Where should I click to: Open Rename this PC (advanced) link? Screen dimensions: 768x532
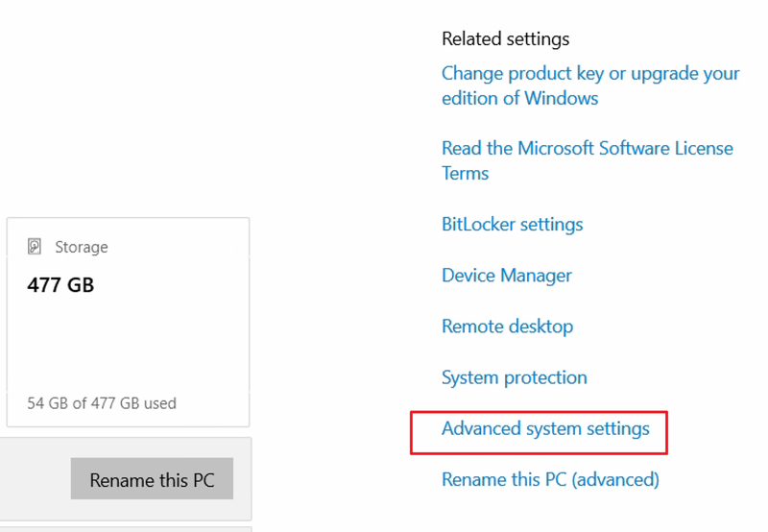click(x=550, y=479)
